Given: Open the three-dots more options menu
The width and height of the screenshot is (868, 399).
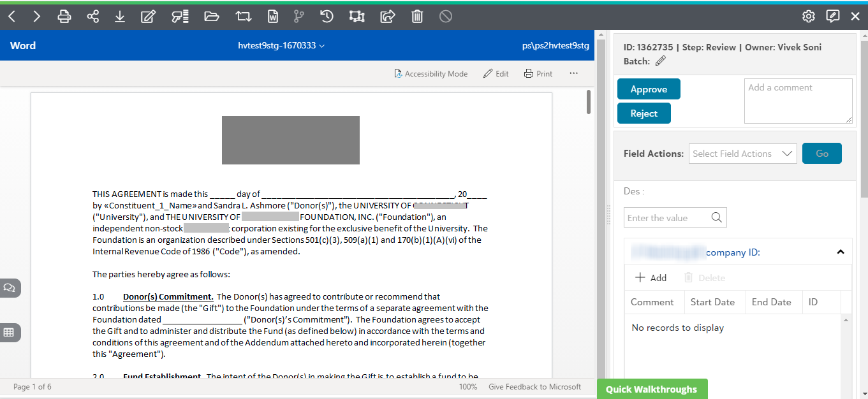Looking at the screenshot, I should [573, 73].
